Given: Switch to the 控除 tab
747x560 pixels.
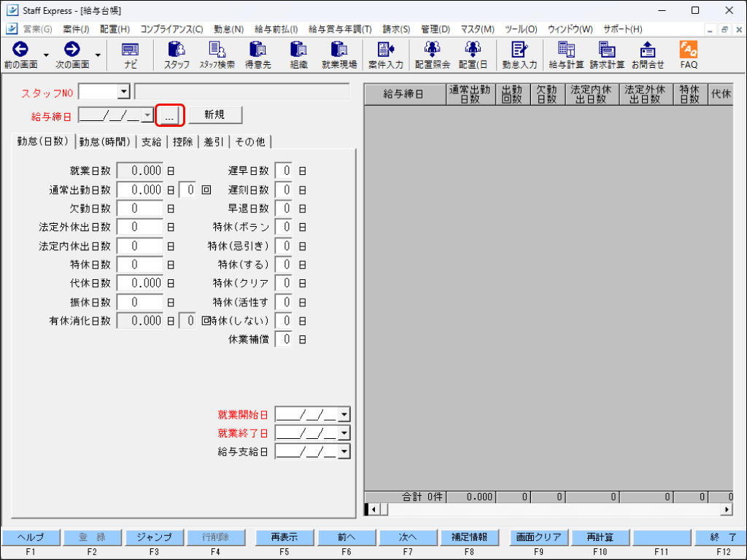Looking at the screenshot, I should pyautogui.click(x=183, y=142).
